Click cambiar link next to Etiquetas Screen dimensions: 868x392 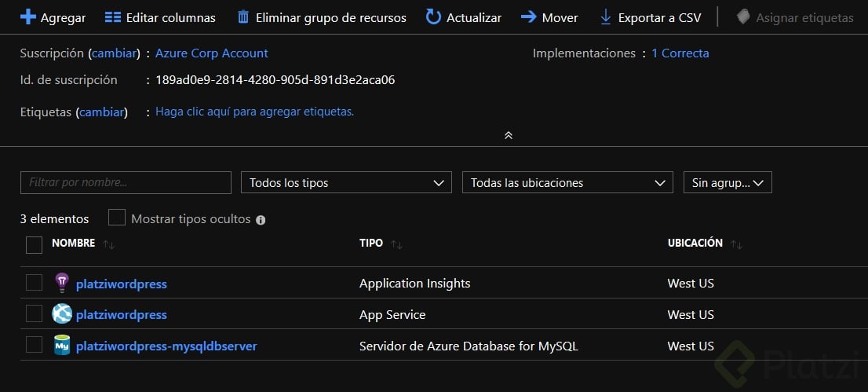pyautogui.click(x=102, y=112)
